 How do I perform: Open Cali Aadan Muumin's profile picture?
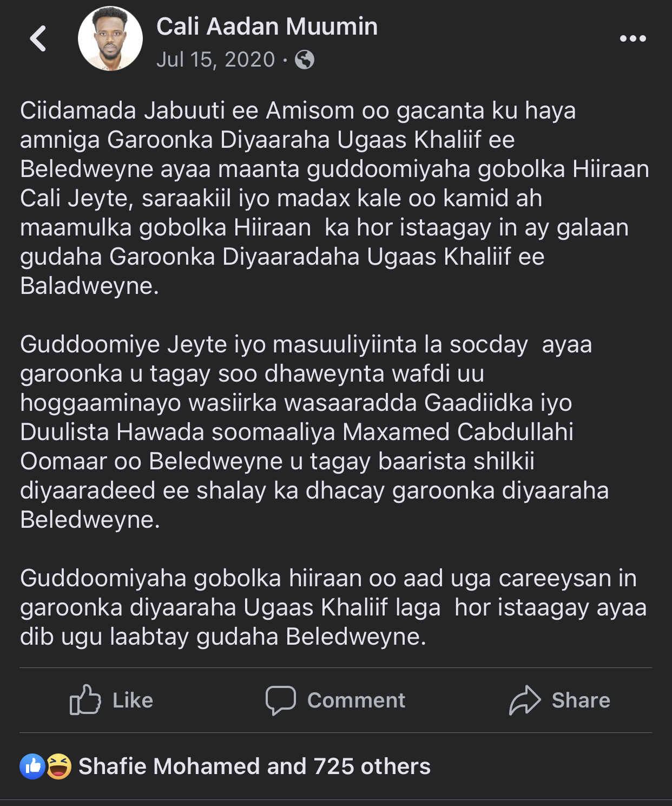click(110, 38)
